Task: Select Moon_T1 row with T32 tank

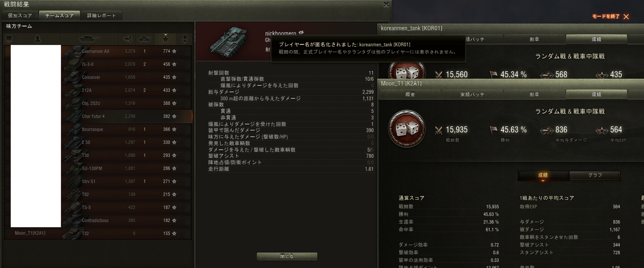Action: [98, 234]
